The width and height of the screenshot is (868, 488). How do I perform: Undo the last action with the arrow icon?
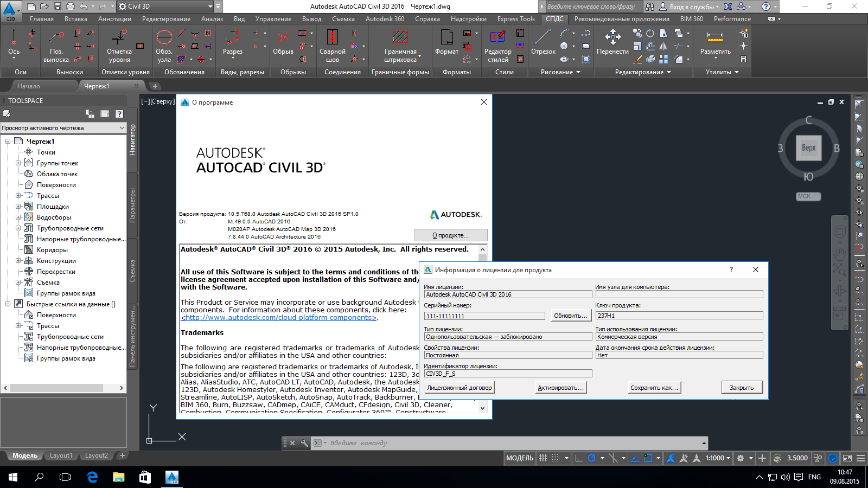tap(83, 7)
